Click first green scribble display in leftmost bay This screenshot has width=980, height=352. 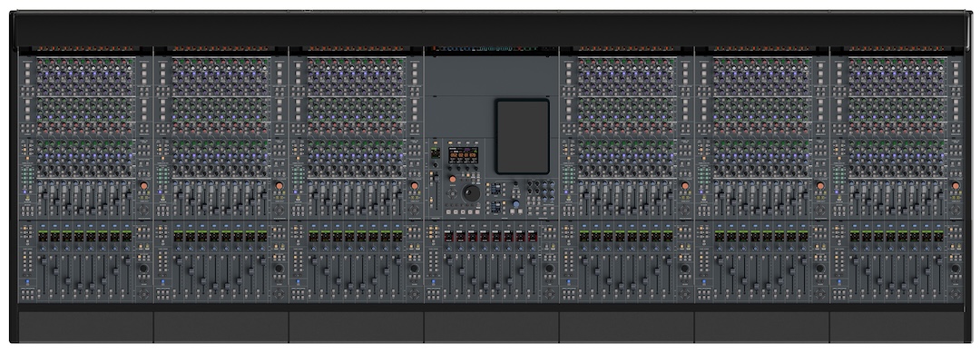[x=43, y=237]
